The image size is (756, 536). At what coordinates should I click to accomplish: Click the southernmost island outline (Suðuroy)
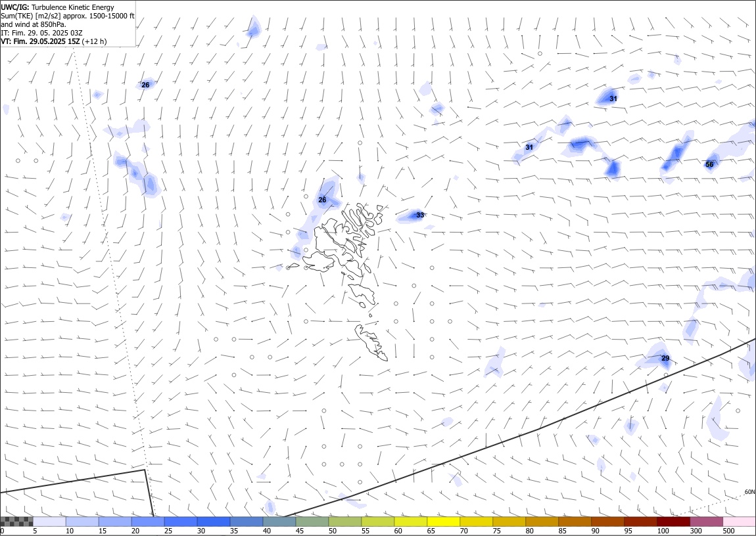click(371, 342)
